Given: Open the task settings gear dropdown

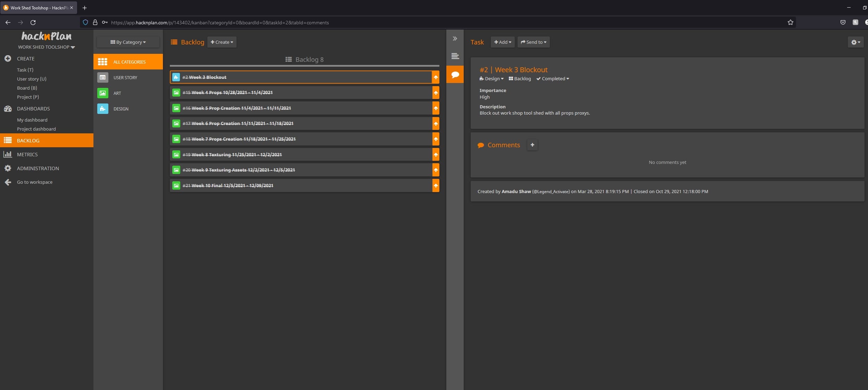Looking at the screenshot, I should [x=855, y=42].
